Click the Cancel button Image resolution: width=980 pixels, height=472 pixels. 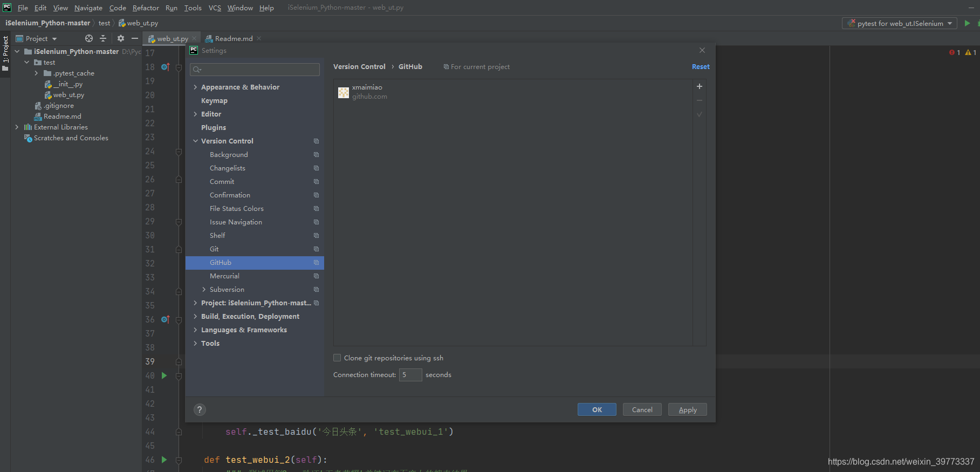pos(642,409)
